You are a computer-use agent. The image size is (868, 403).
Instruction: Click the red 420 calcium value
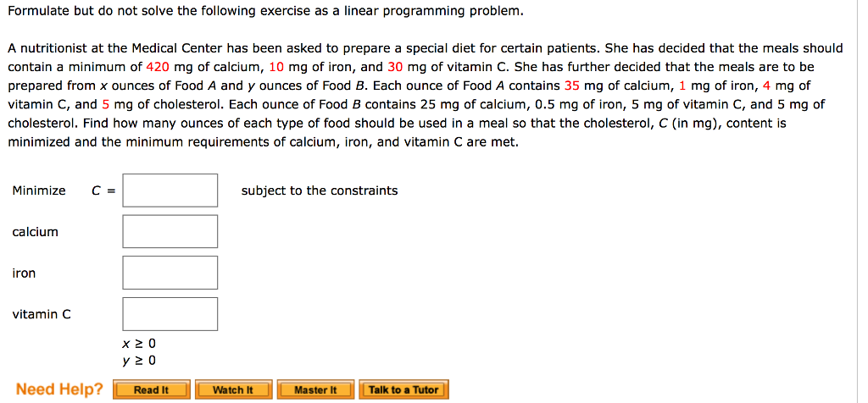coord(158,68)
